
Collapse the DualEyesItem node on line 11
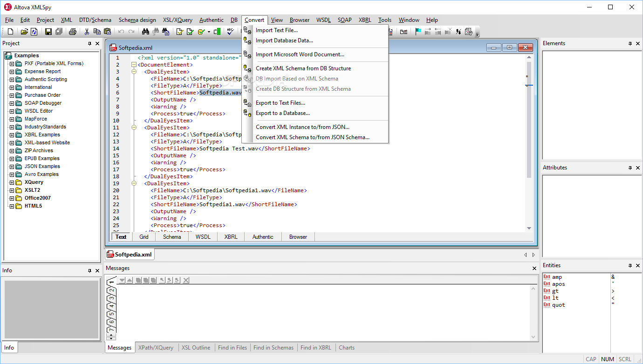click(x=134, y=128)
